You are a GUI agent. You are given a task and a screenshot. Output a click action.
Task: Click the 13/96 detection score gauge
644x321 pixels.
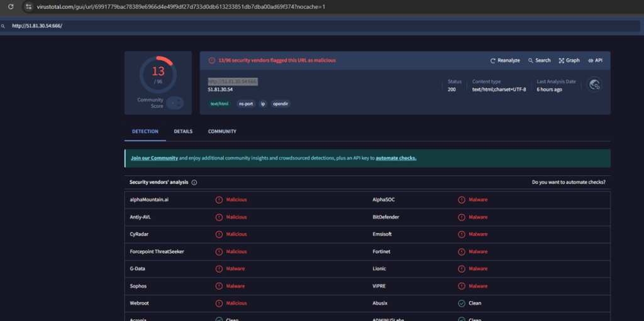(x=158, y=74)
